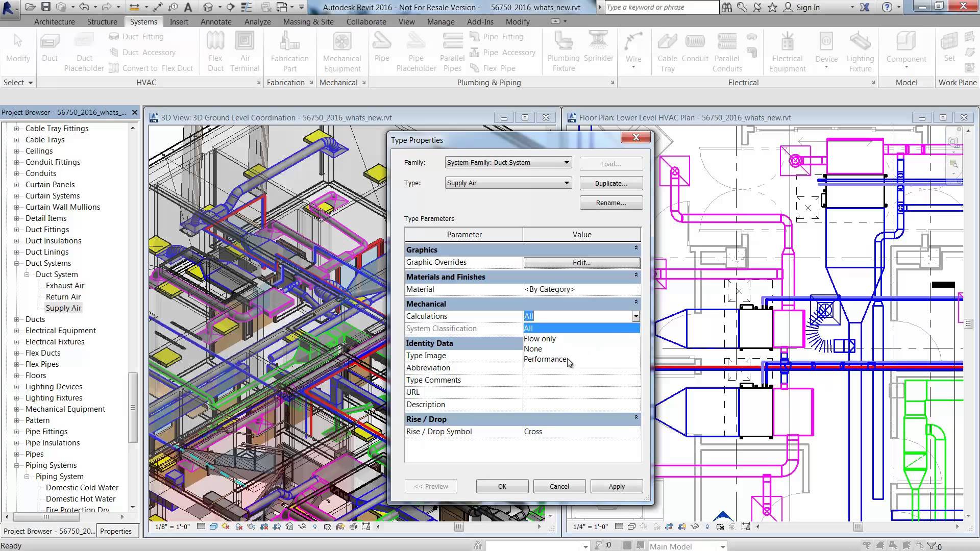Open the Manage ribbon tab
This screenshot has height=551, width=980.
pos(440,21)
